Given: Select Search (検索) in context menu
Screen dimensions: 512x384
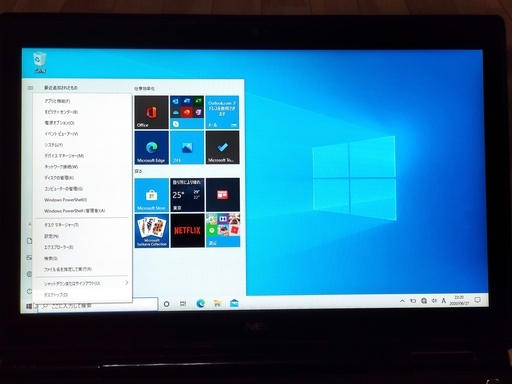Looking at the screenshot, I should pyautogui.click(x=82, y=258).
